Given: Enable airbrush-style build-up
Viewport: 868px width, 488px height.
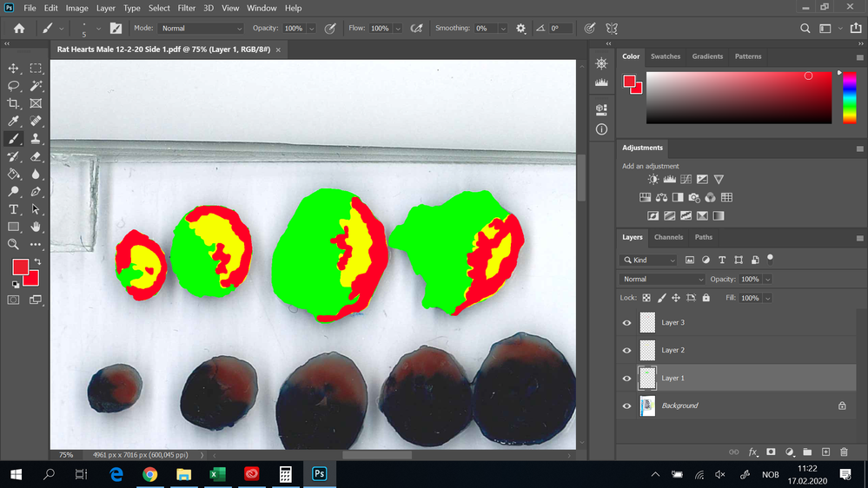Looking at the screenshot, I should click(x=416, y=28).
